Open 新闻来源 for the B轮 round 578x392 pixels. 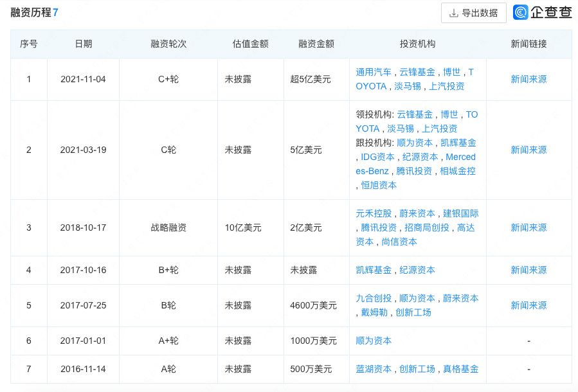528,305
